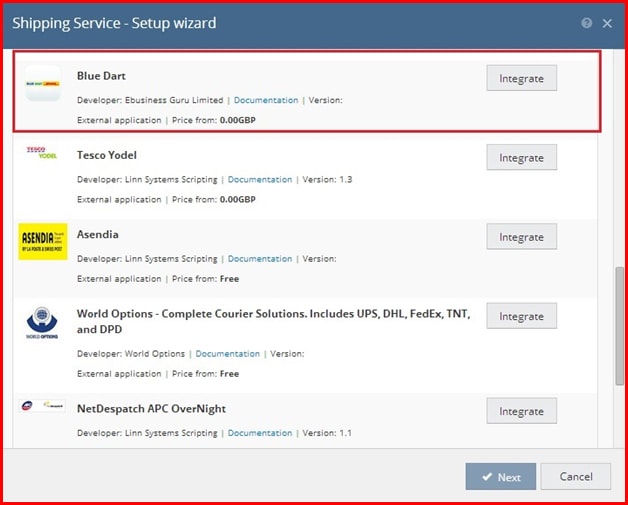Click the vertical scrollbar thumb
The image size is (628, 505).
(619, 326)
